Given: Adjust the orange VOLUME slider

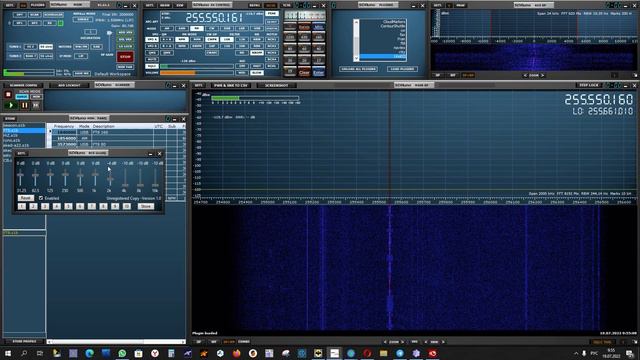Looking at the screenshot, I should pos(197,73).
